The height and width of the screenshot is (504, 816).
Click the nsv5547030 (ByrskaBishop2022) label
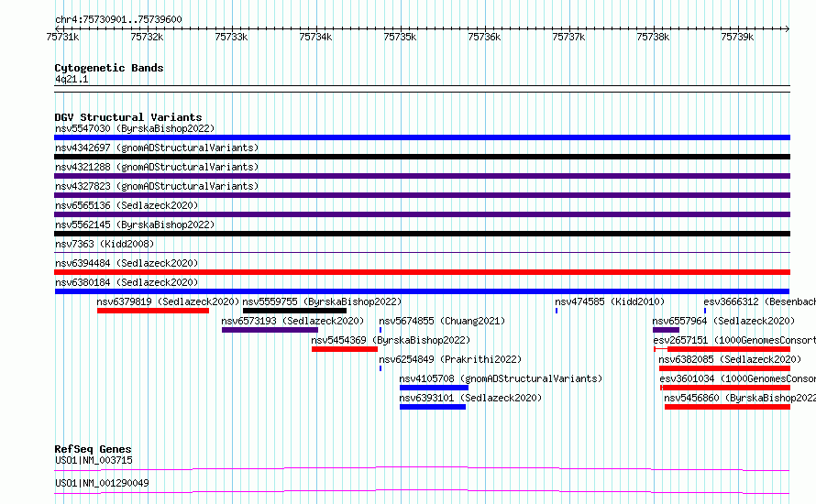[135, 128]
